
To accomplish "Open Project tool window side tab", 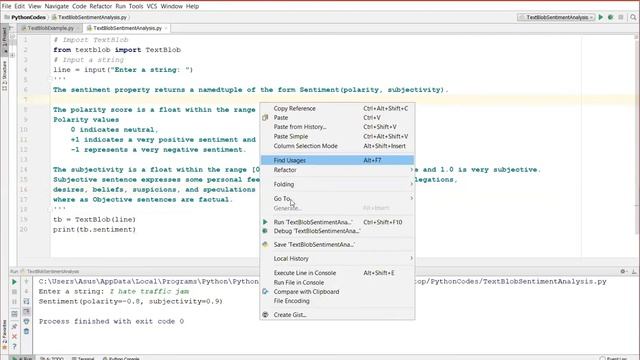I will click(x=4, y=40).
